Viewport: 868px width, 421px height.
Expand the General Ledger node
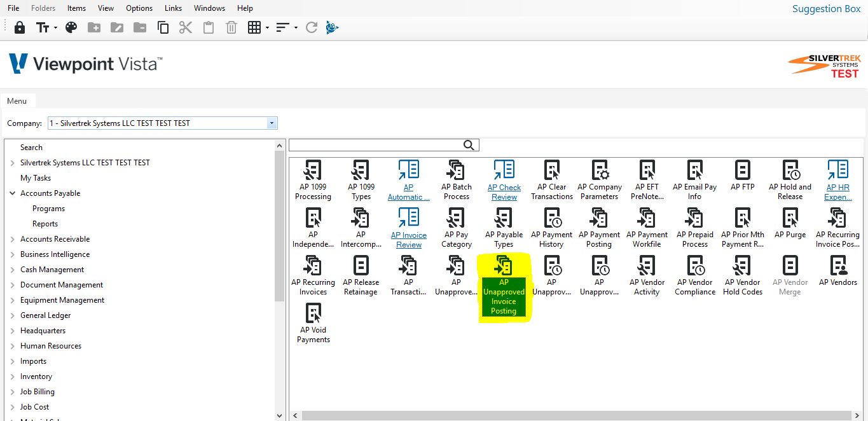coord(12,315)
